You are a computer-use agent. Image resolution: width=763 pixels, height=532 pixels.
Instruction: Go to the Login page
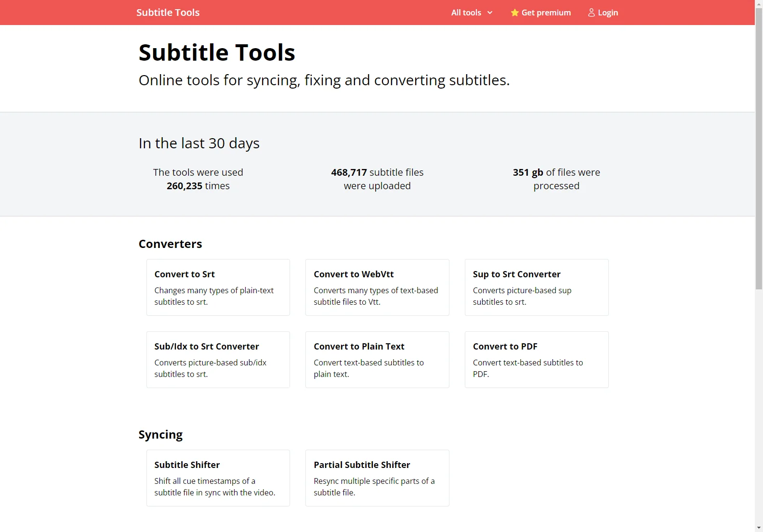603,13
